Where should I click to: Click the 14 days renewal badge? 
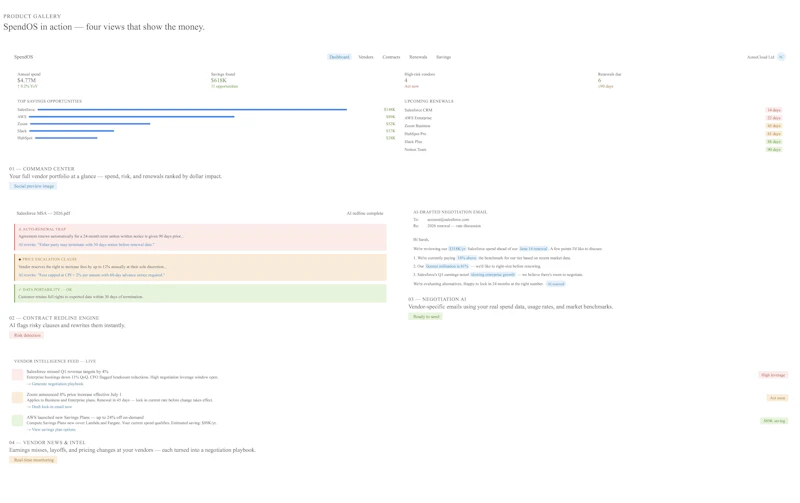coord(773,110)
